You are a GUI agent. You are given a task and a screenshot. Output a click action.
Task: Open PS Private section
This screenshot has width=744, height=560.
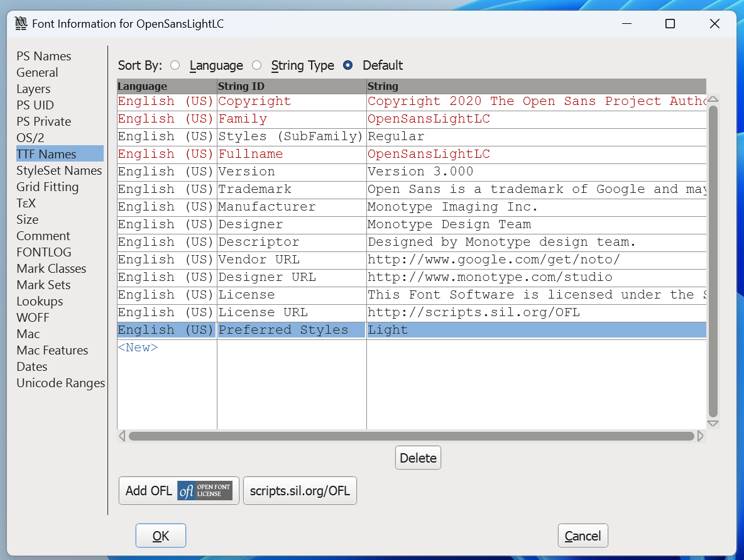(x=43, y=121)
